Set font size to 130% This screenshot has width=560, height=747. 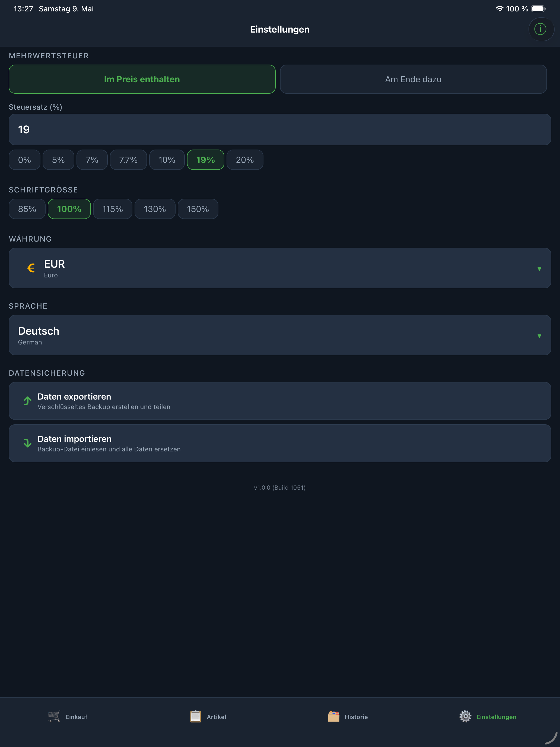(x=155, y=209)
